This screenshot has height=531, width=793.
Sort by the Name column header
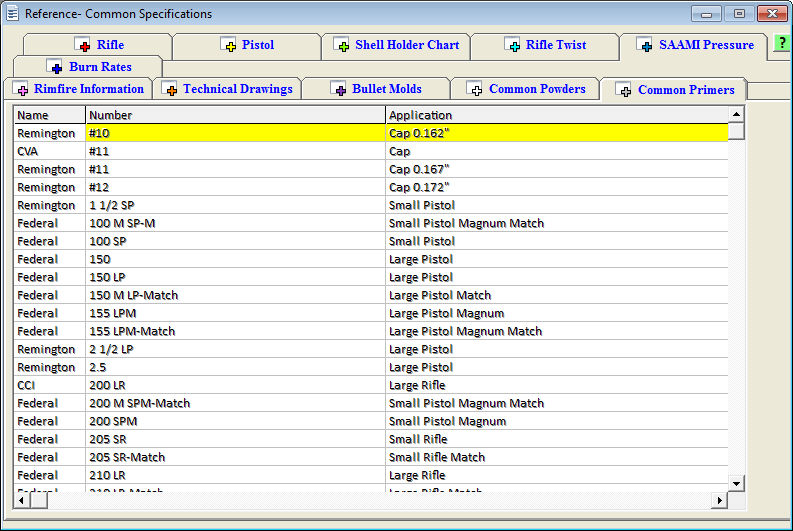pyautogui.click(x=50, y=115)
